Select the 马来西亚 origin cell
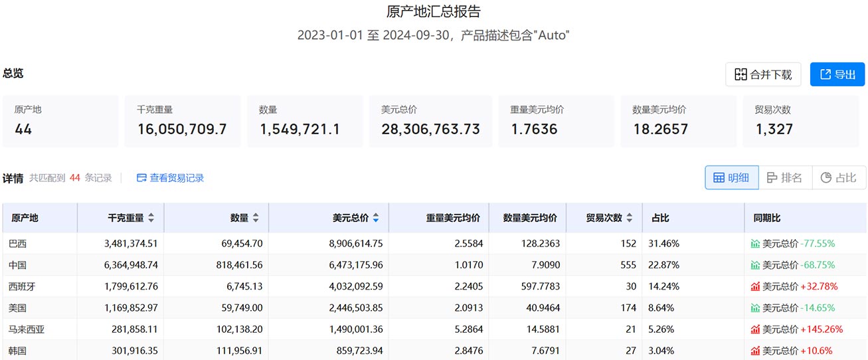 [x=40, y=329]
